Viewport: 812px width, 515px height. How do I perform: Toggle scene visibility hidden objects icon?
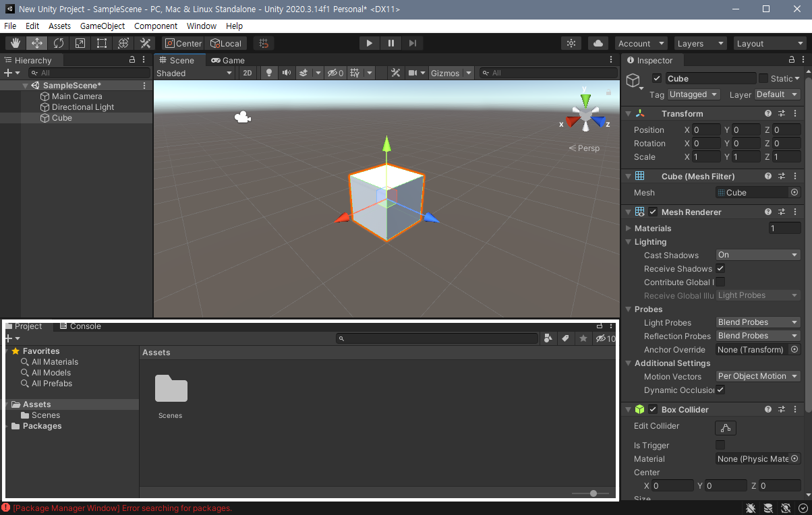point(335,73)
